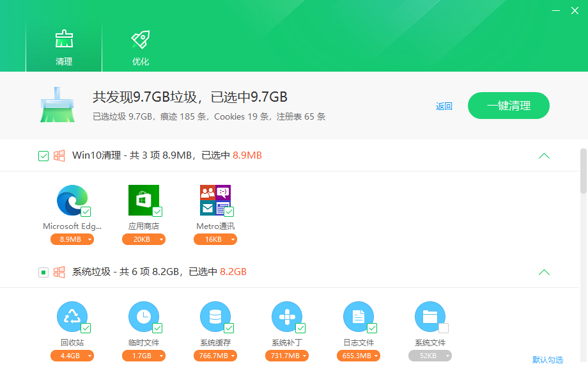Open the 清理 tab
588x371 pixels.
coord(64,47)
